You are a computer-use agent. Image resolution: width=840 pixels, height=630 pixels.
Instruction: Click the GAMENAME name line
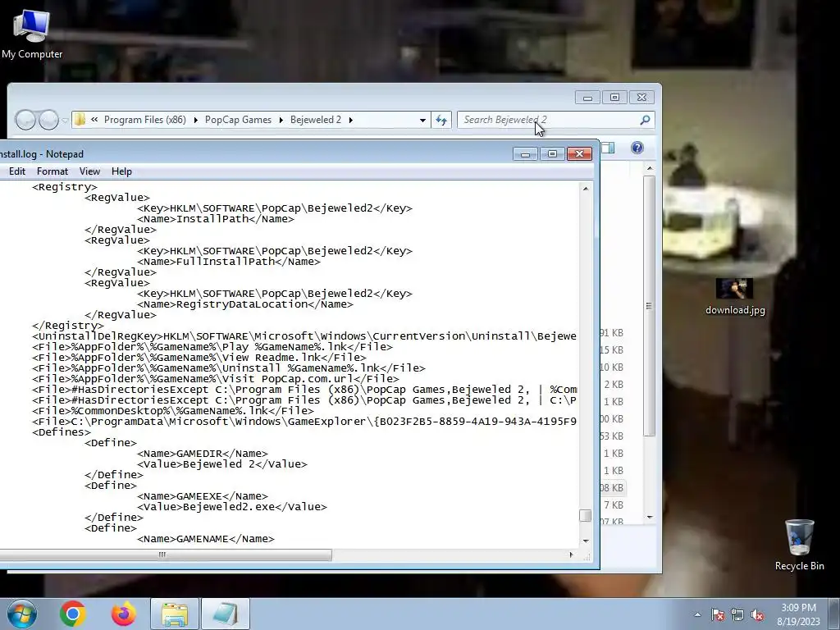coord(206,539)
